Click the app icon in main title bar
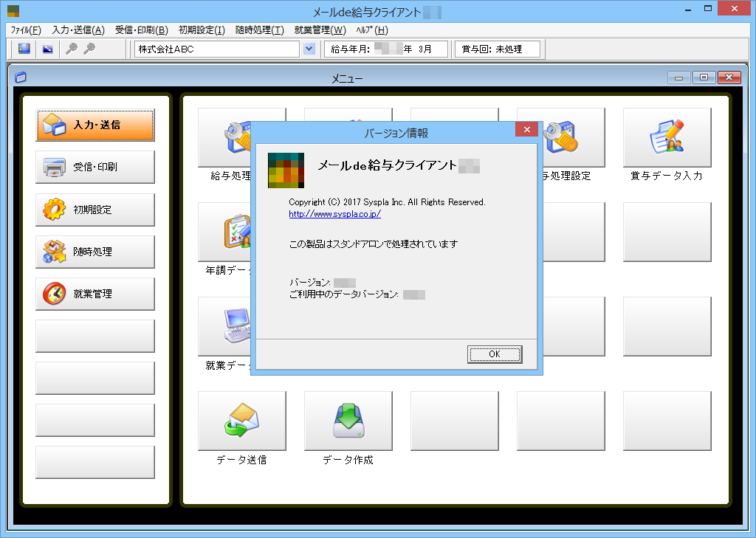This screenshot has width=756, height=538. [13, 10]
